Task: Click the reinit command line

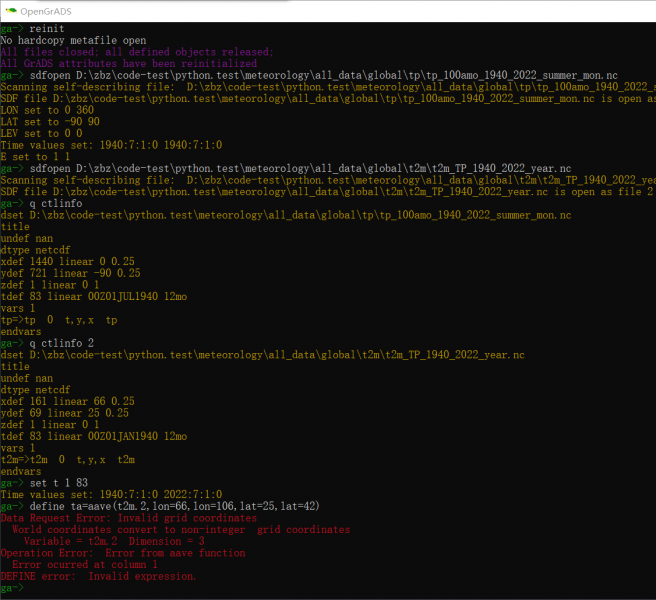Action: (46, 29)
